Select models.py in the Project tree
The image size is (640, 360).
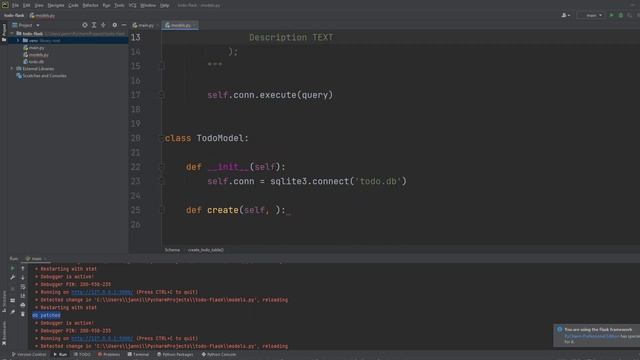(x=38, y=55)
